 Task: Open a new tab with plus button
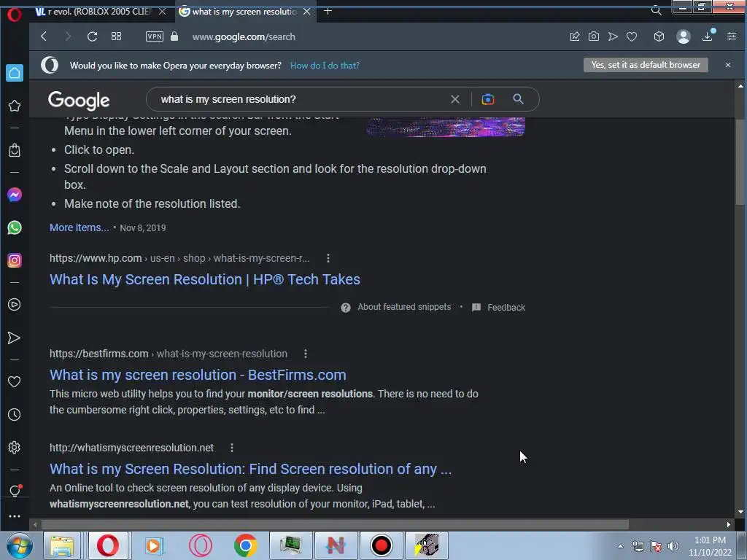pos(328,11)
